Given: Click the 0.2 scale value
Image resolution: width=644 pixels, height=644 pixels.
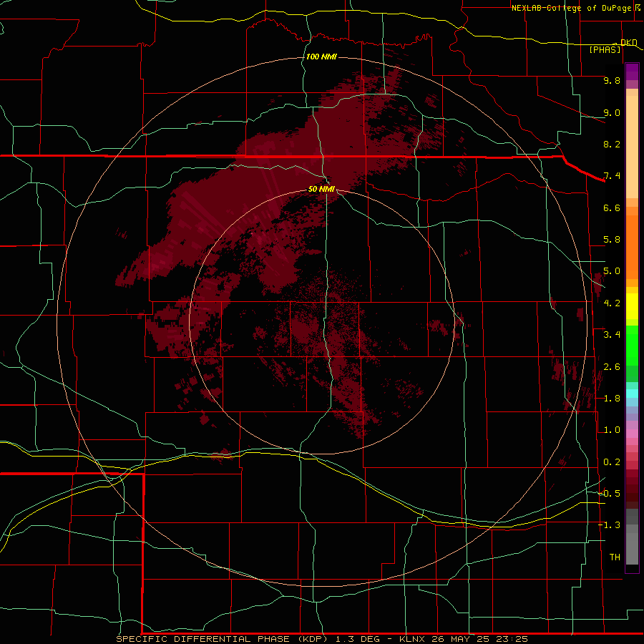Looking at the screenshot, I should coord(612,462).
